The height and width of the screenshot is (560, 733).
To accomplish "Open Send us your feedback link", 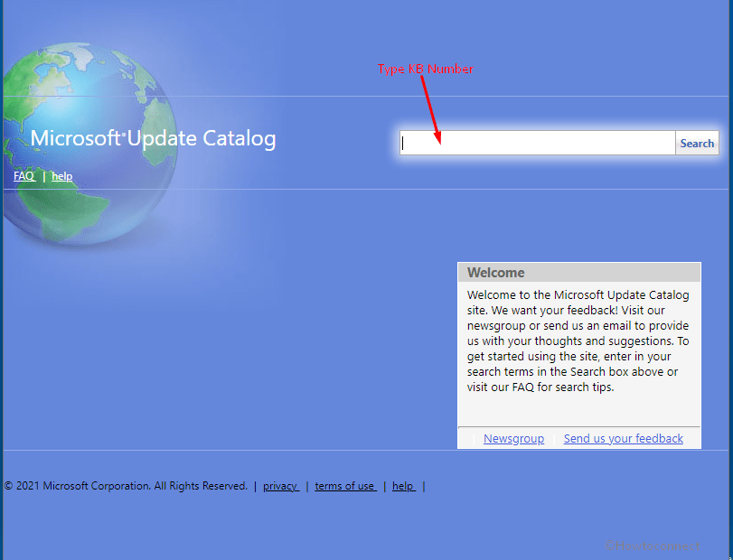I will (623, 439).
